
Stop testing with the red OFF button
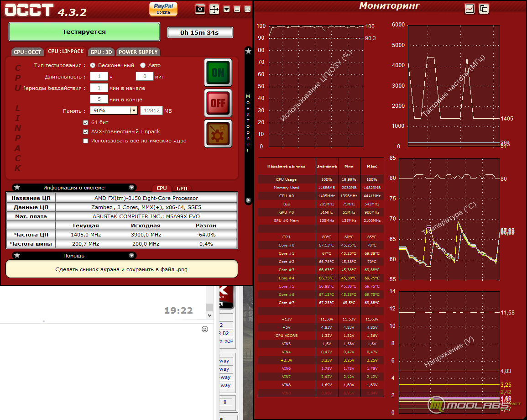tap(218, 103)
